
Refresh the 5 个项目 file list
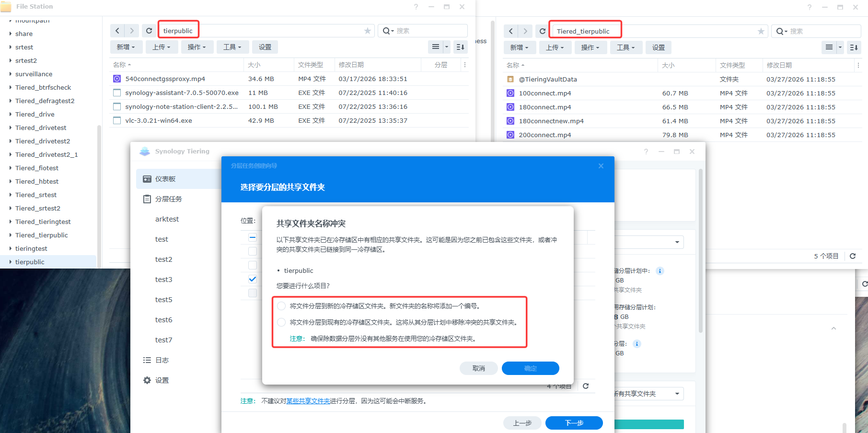853,256
